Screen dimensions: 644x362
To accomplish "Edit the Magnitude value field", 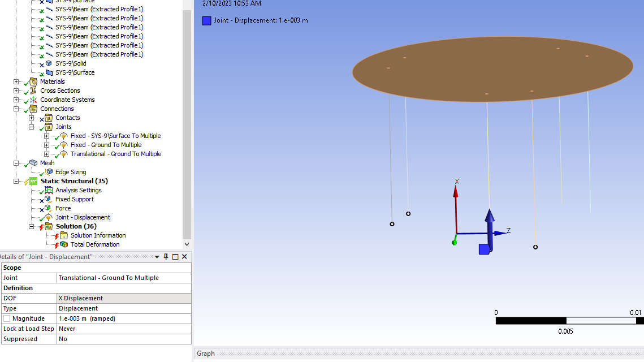I will [x=124, y=318].
